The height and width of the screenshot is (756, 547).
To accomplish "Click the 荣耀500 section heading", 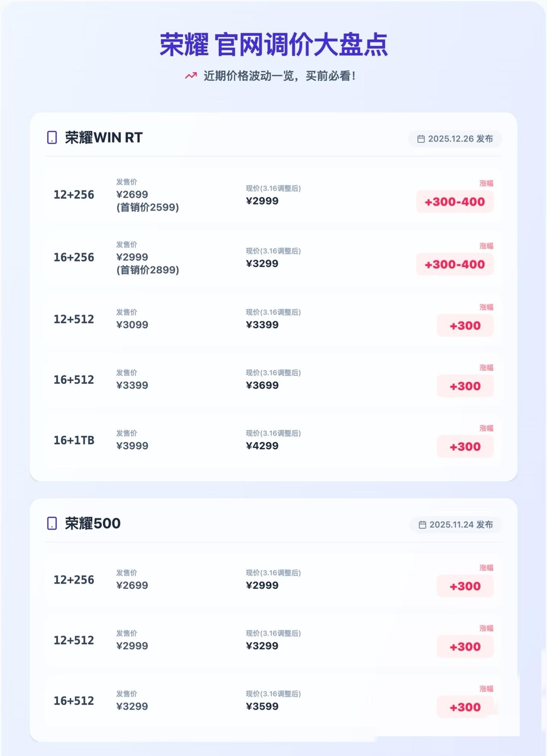I will pos(93,523).
